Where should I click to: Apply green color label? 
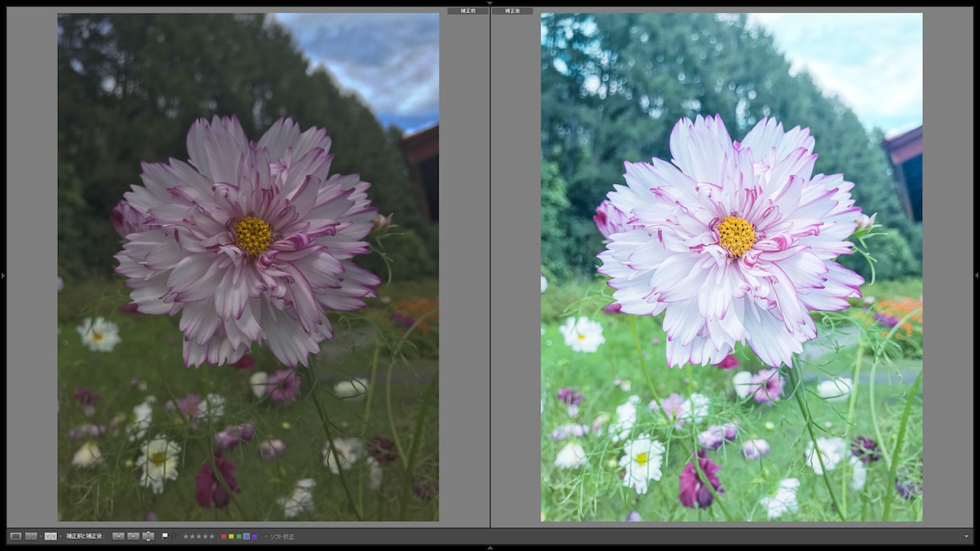[x=239, y=537]
